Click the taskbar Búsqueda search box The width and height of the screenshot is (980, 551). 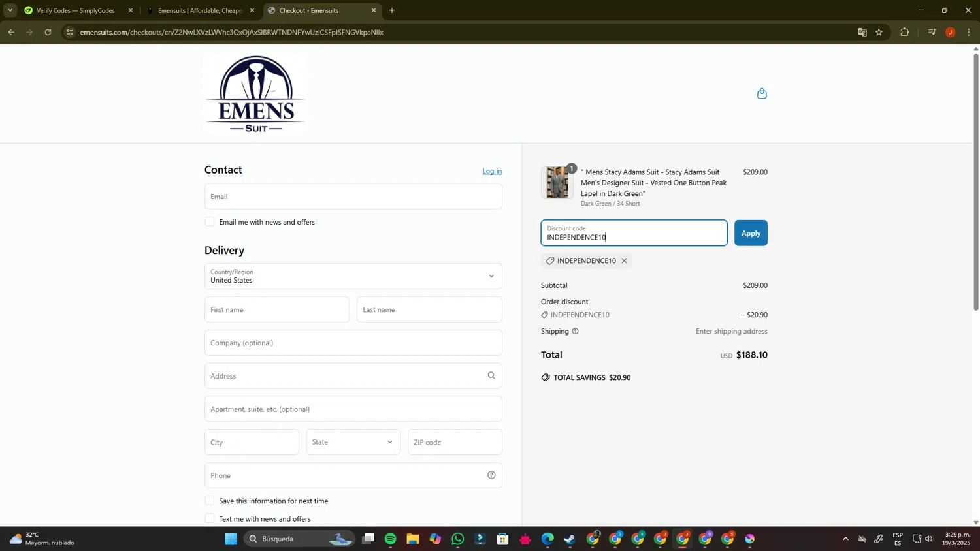(301, 539)
